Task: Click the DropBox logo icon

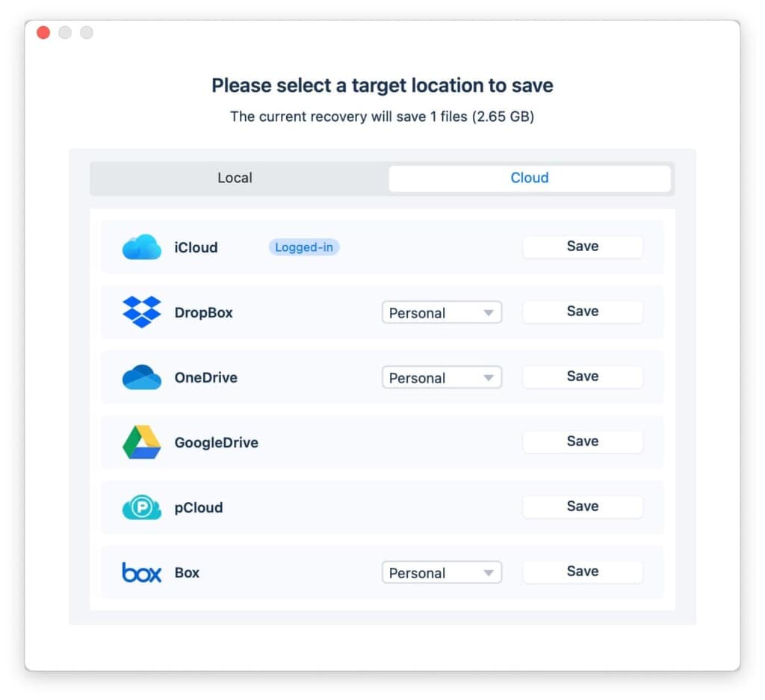Action: pyautogui.click(x=141, y=312)
